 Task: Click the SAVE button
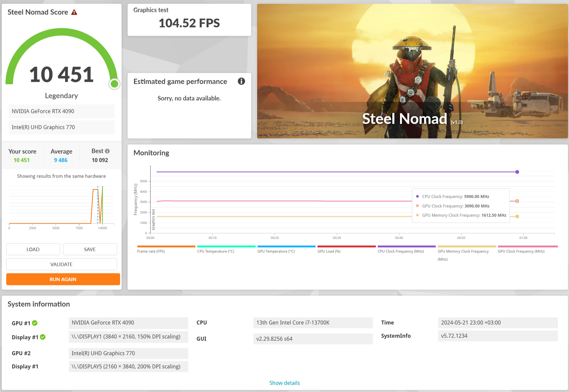pos(90,249)
